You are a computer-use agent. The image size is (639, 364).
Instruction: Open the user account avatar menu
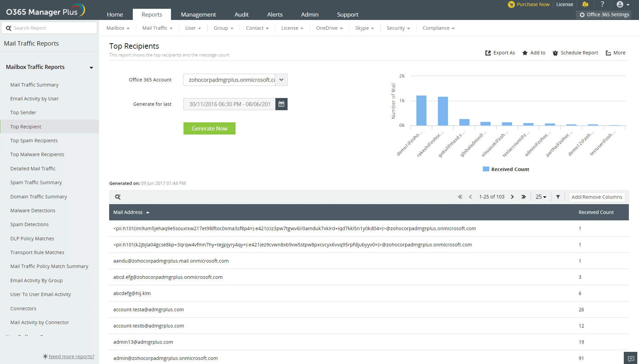(622, 4)
